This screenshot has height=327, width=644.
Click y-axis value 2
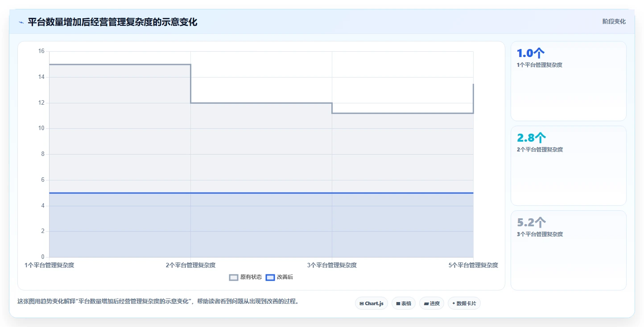(43, 231)
